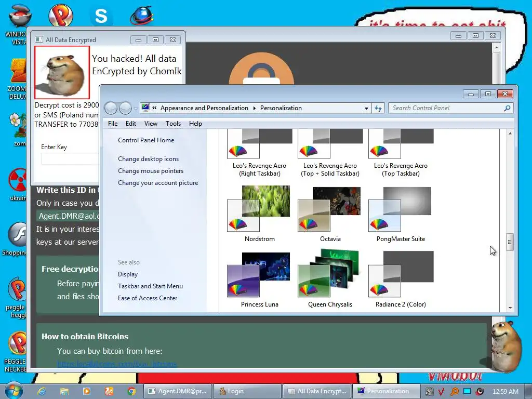Launch Internet Explorer from the taskbar
This screenshot has width=532, height=399.
42,391
